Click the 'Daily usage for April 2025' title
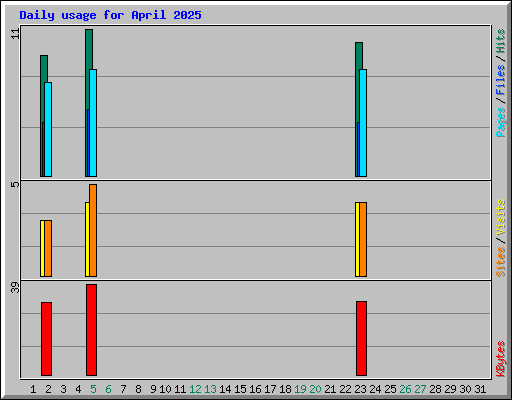This screenshot has width=512, height=400. coord(110,15)
